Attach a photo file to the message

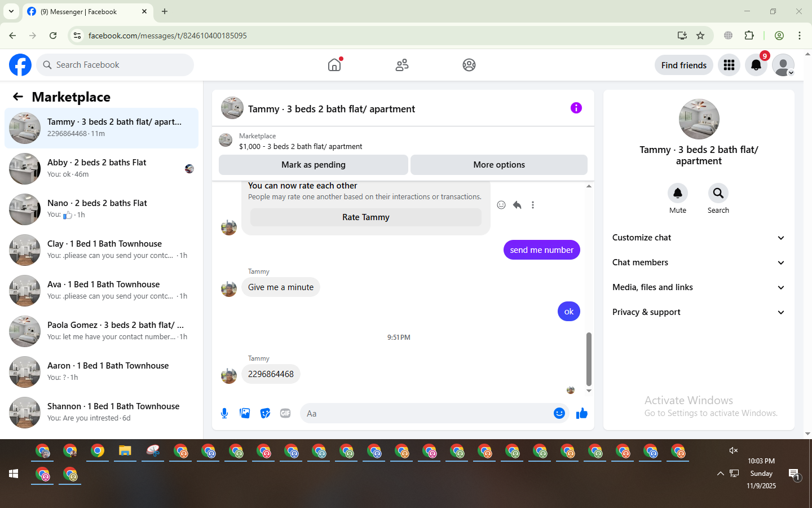[x=245, y=413]
